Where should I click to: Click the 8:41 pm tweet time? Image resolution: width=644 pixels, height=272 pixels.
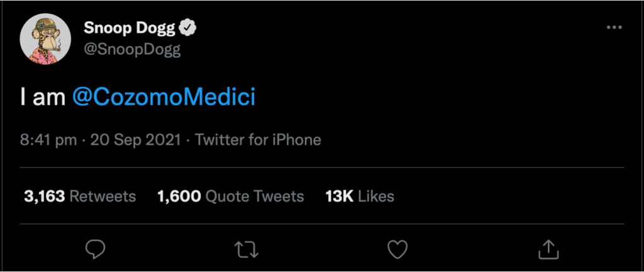[x=48, y=140]
